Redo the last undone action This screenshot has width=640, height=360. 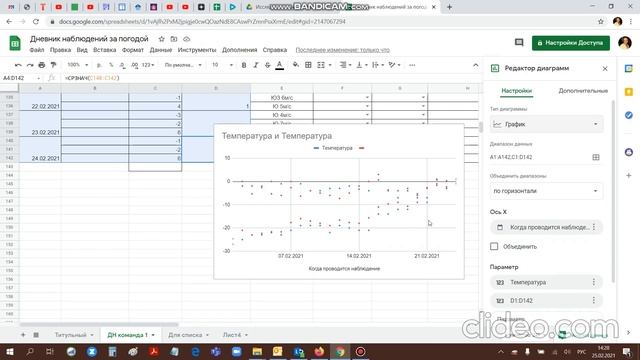(30, 65)
